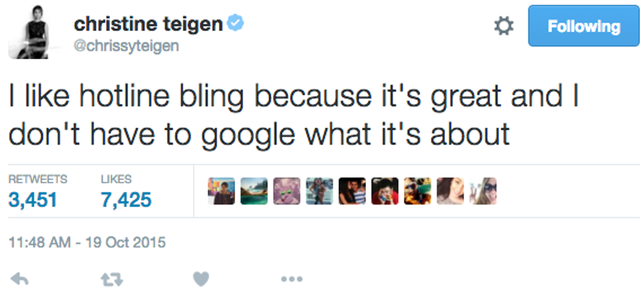Open christine teigen's profile picture
This screenshot has height=290, width=644.
point(32,35)
